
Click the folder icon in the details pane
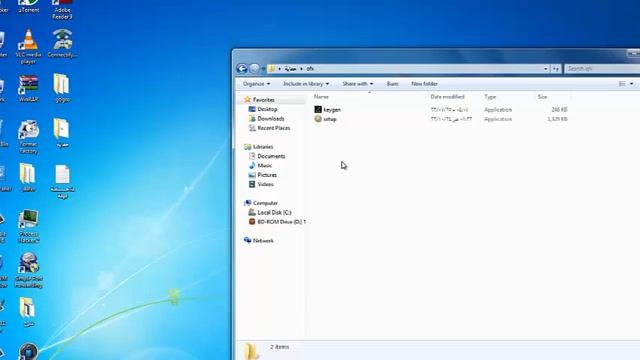251,351
